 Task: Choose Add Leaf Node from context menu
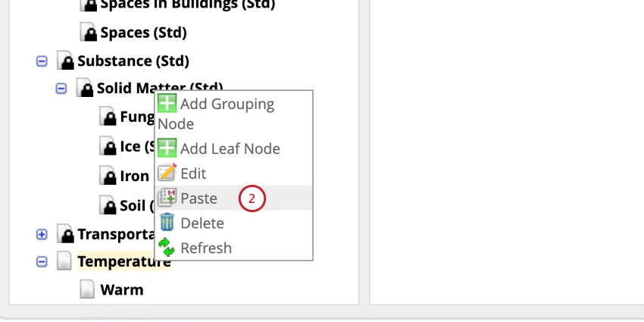click(230, 148)
